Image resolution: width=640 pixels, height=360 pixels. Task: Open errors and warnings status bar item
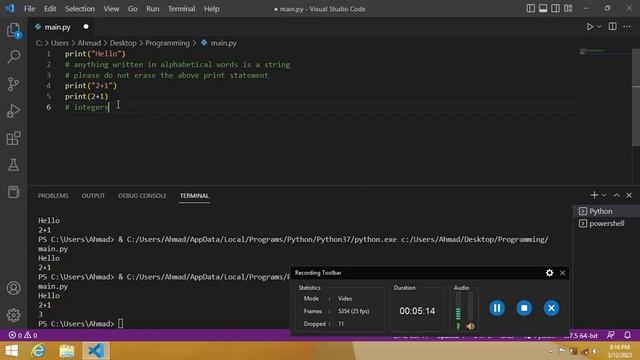tap(23, 335)
